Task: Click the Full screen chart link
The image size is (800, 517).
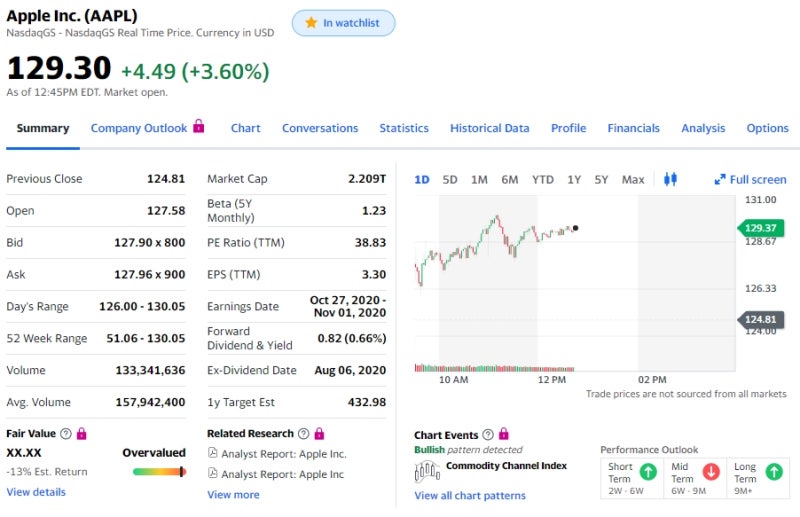Action: [750, 180]
